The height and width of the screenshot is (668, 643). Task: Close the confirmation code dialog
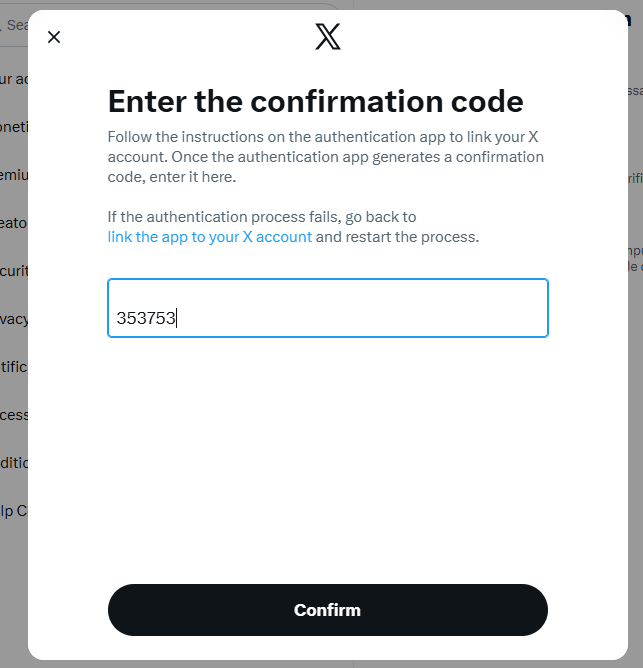point(54,37)
